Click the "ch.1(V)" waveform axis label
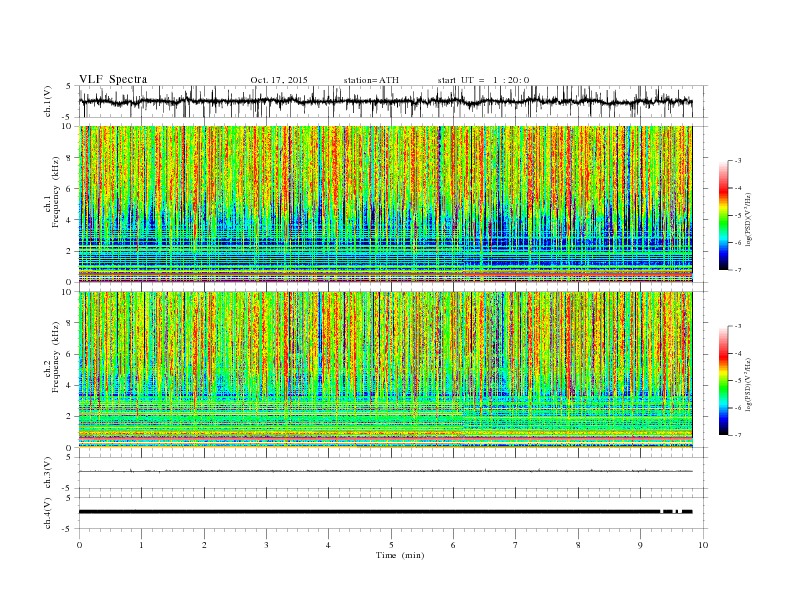The image size is (792, 612). point(48,101)
